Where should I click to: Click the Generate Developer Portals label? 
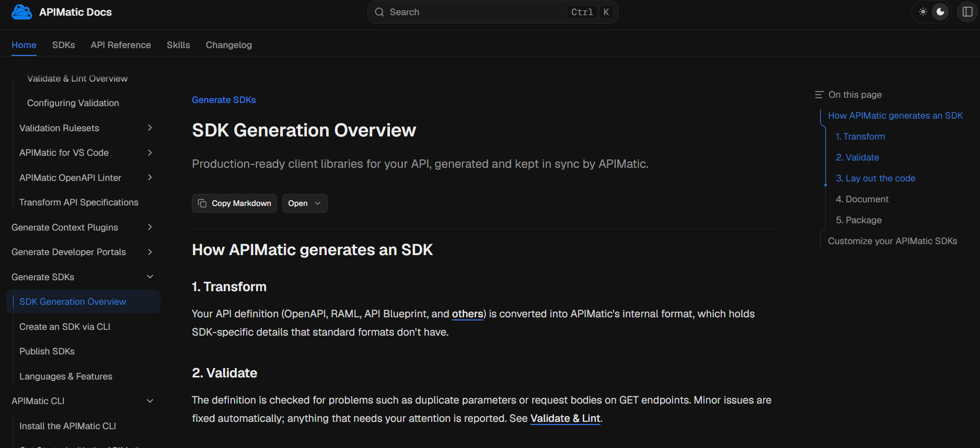click(68, 252)
